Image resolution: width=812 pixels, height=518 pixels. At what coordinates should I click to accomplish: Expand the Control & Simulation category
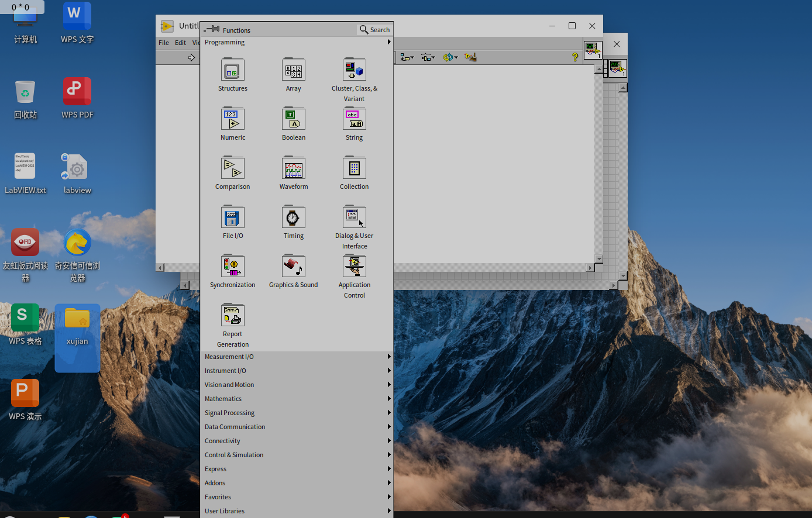[x=297, y=455]
